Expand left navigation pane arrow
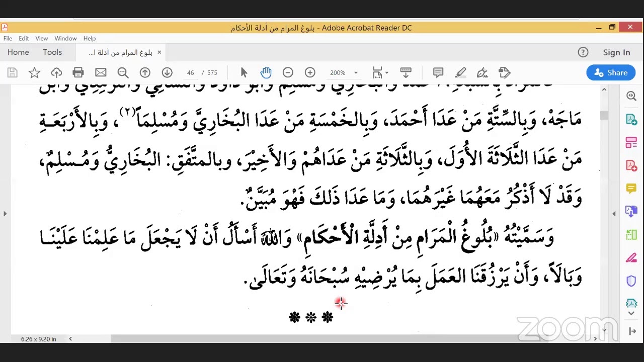This screenshot has width=644, height=362. 5,214
